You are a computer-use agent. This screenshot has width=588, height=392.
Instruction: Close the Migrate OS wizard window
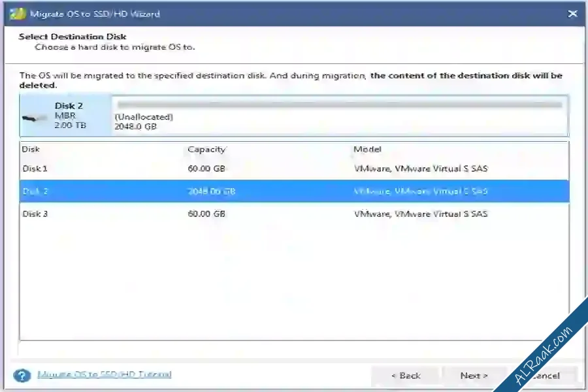572,14
